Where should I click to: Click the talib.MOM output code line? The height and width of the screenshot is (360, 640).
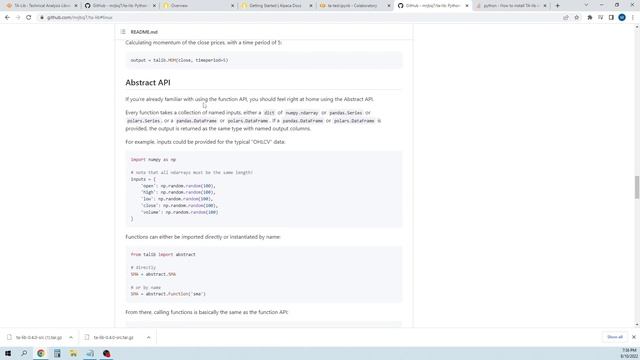pyautogui.click(x=180, y=60)
